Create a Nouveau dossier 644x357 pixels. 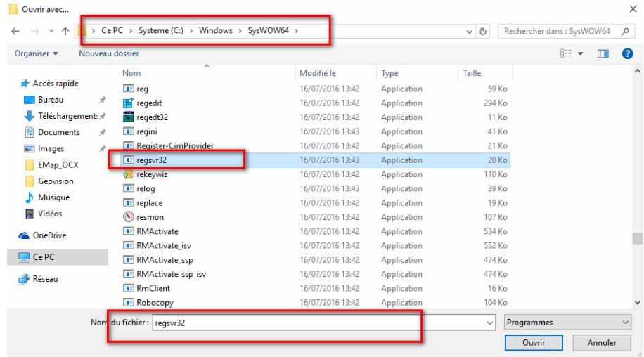coord(109,53)
